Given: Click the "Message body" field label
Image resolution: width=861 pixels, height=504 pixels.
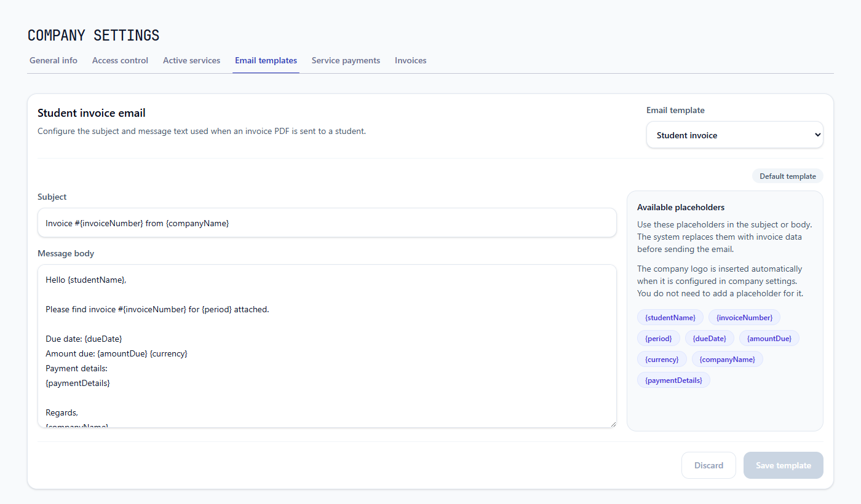Looking at the screenshot, I should 66,254.
